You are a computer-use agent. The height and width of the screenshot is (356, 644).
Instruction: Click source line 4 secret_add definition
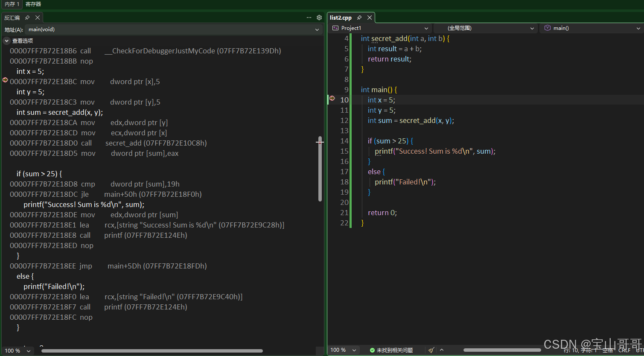(x=405, y=38)
